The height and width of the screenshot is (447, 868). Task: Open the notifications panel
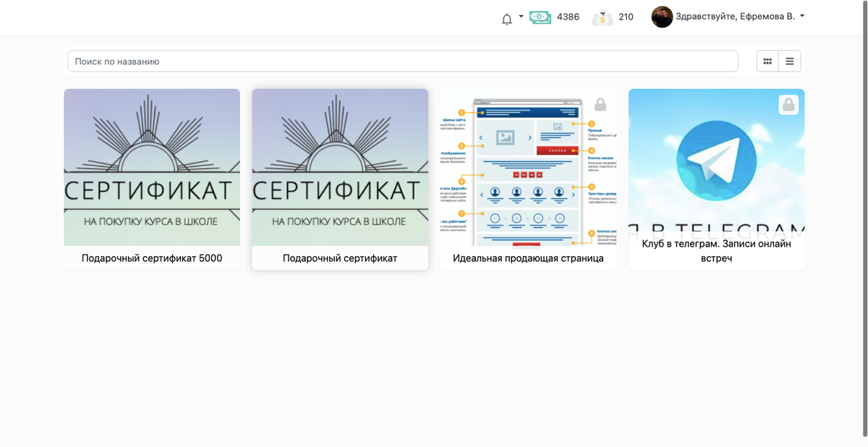point(508,17)
